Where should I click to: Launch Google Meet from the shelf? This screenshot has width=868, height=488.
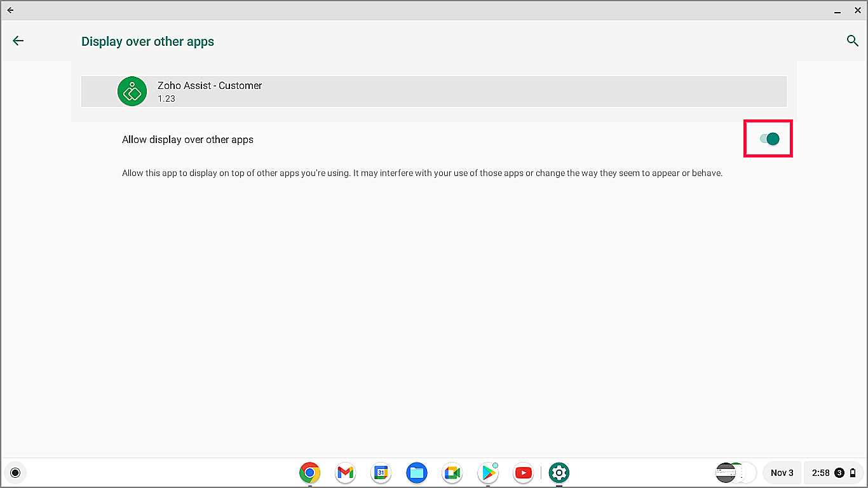pos(452,473)
